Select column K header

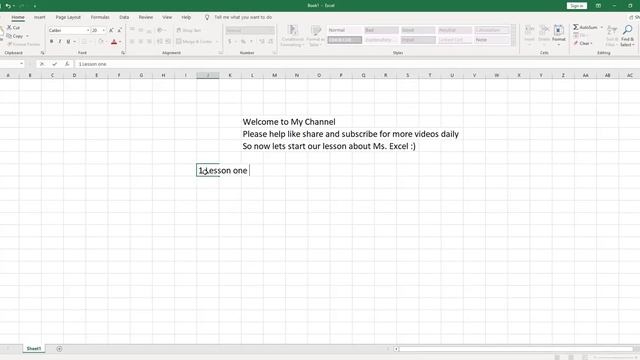pos(230,75)
